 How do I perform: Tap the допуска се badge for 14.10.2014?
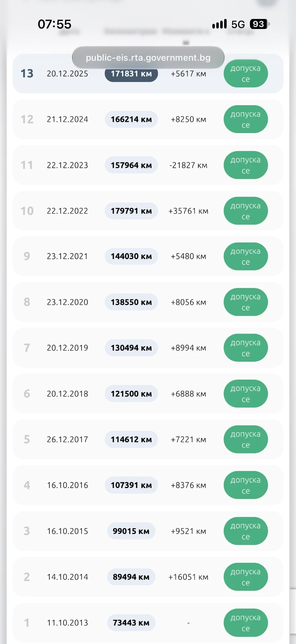tap(246, 577)
